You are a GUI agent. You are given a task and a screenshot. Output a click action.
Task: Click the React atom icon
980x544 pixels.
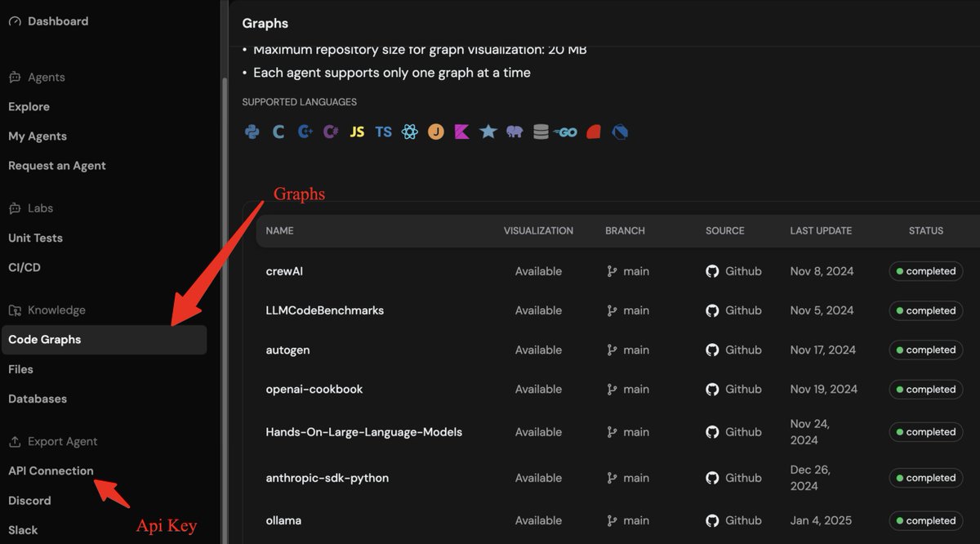[x=409, y=132]
